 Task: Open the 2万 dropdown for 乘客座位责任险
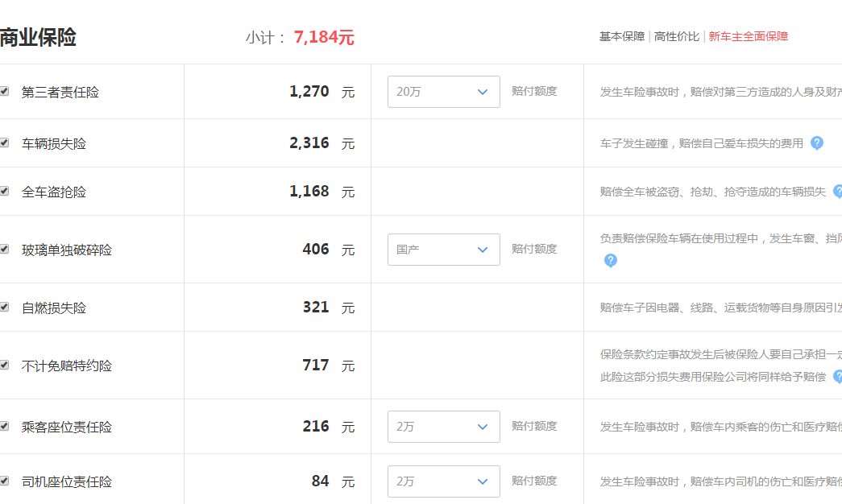pos(443,427)
